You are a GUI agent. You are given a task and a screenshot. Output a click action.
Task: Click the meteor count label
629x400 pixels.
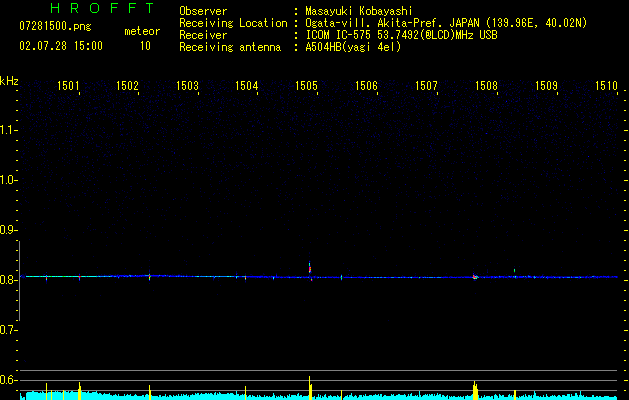click(x=142, y=31)
